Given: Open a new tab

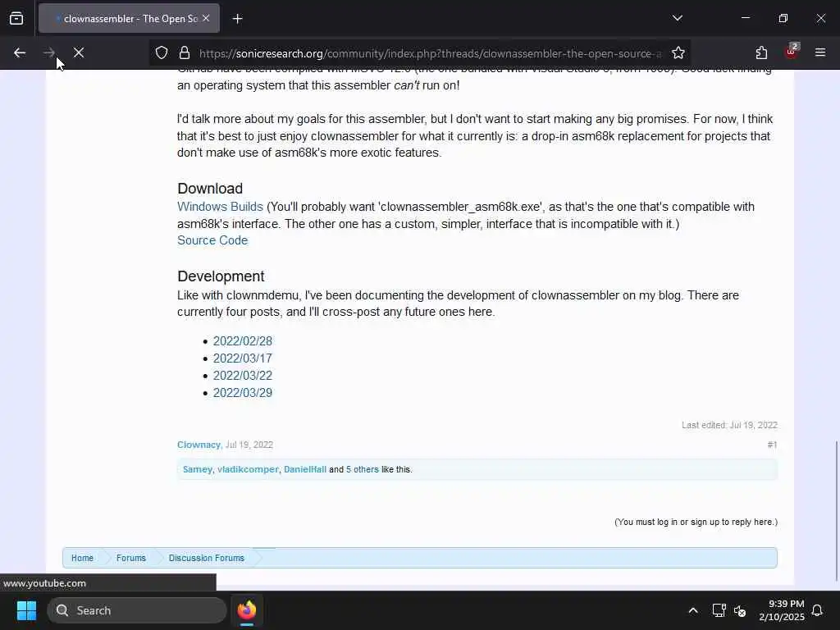Looking at the screenshot, I should tap(237, 19).
